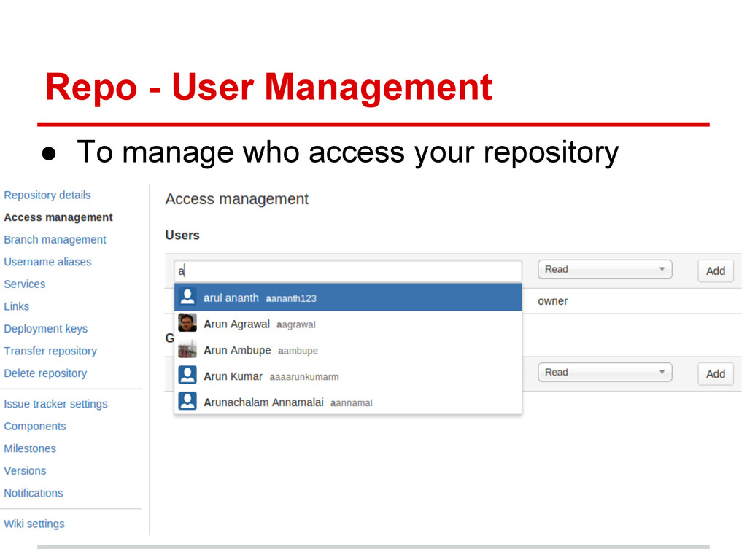Click the avatar icon beside arul ananth
Viewport: 747px width, 560px height.
pos(187,297)
